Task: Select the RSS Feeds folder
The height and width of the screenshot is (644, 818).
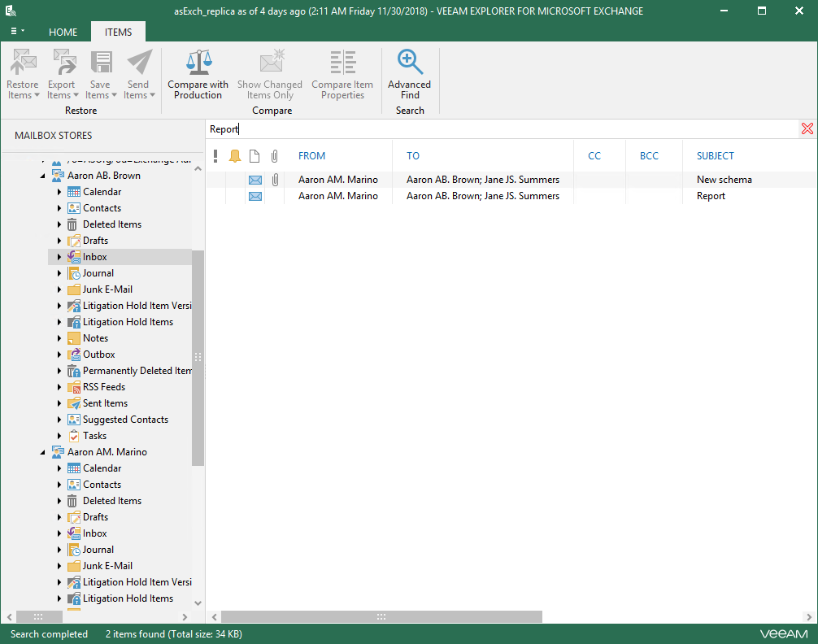Action: pyautogui.click(x=104, y=387)
